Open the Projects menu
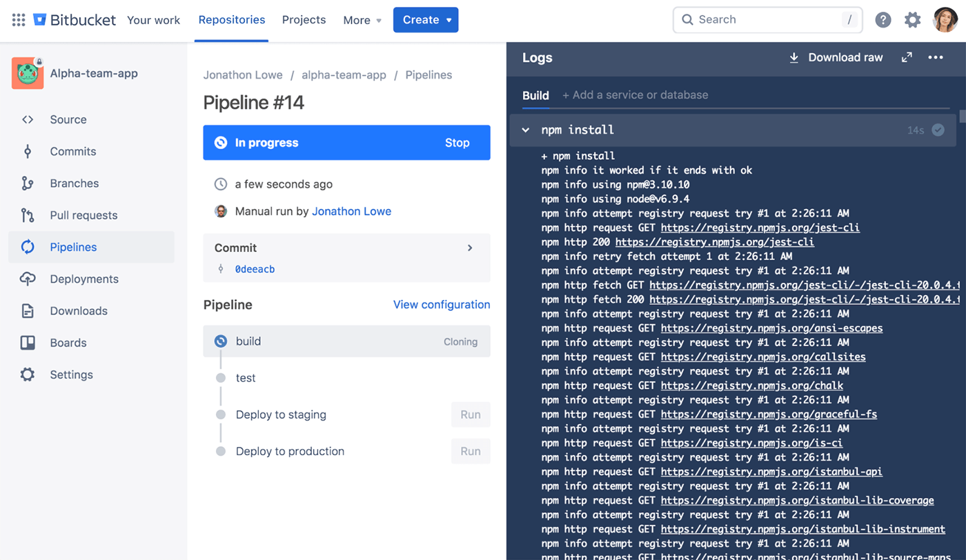Screen dimensions: 966x560 304,20
